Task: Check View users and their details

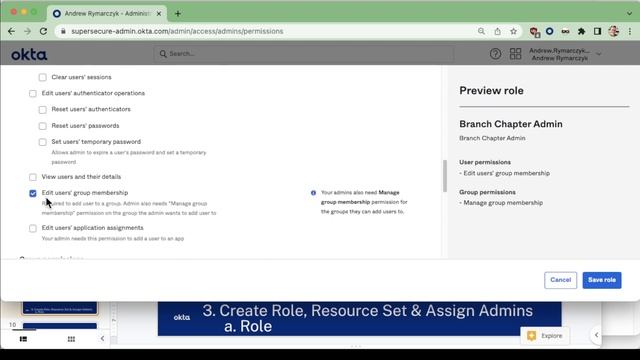Action: pos(33,177)
